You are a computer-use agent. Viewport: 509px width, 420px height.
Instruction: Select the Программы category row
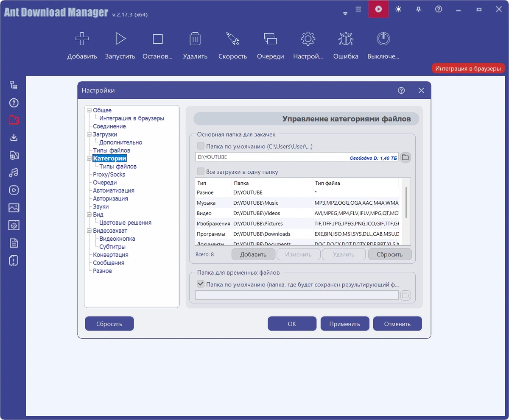297,234
